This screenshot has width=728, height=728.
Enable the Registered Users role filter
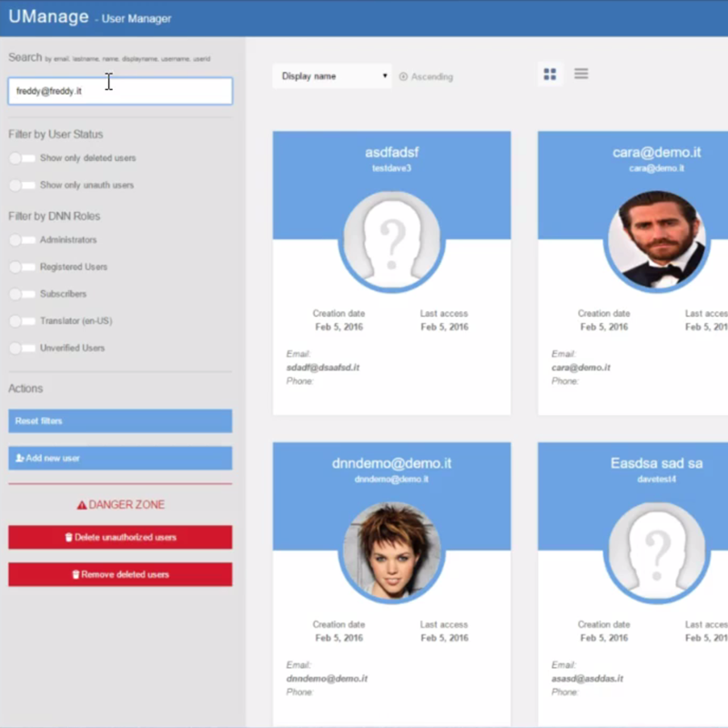[22, 267]
